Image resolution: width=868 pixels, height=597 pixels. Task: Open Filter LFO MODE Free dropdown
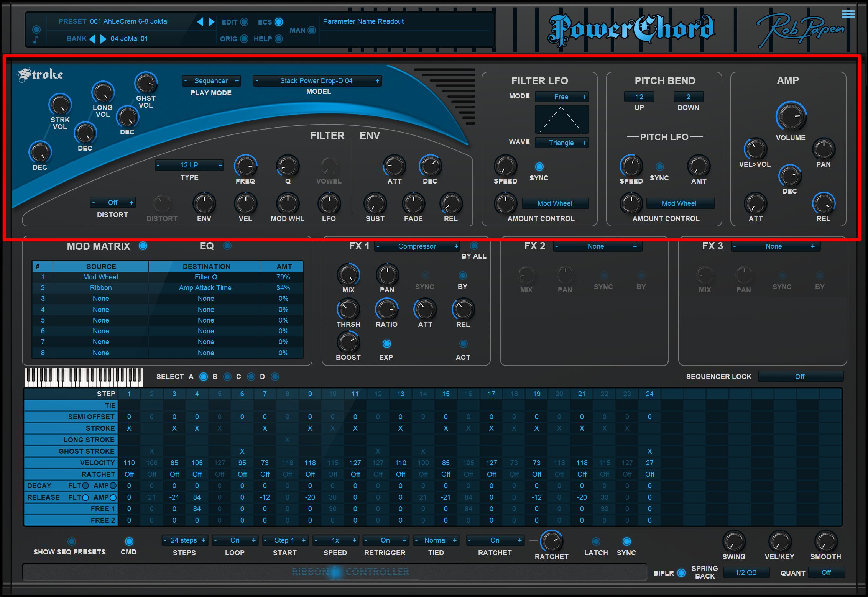tap(561, 97)
